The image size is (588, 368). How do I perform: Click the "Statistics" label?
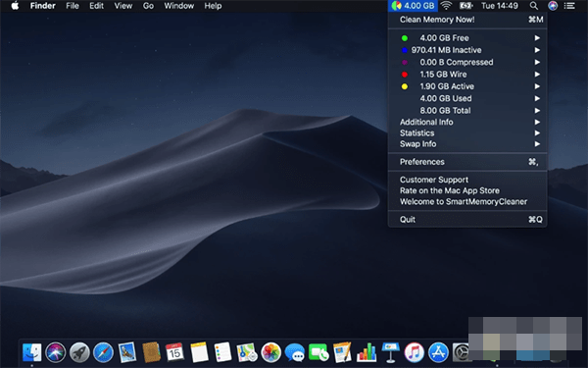[x=417, y=132]
